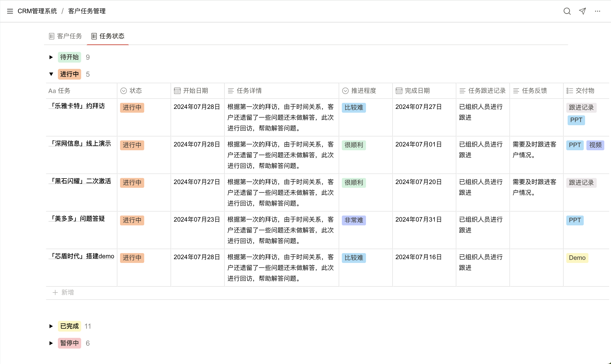Viewport: 611px width, 364px height.
Task: Collapse the 进行中 group
Action: pos(51,74)
